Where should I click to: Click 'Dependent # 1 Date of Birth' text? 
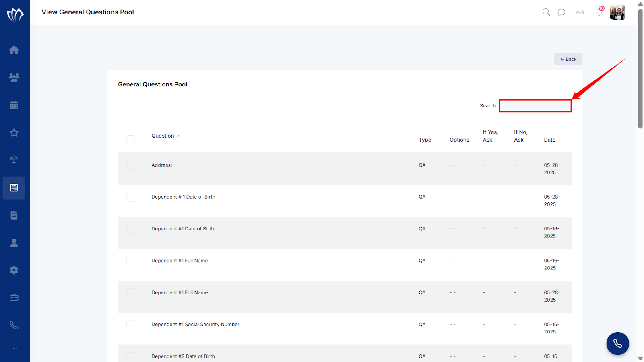point(183,197)
